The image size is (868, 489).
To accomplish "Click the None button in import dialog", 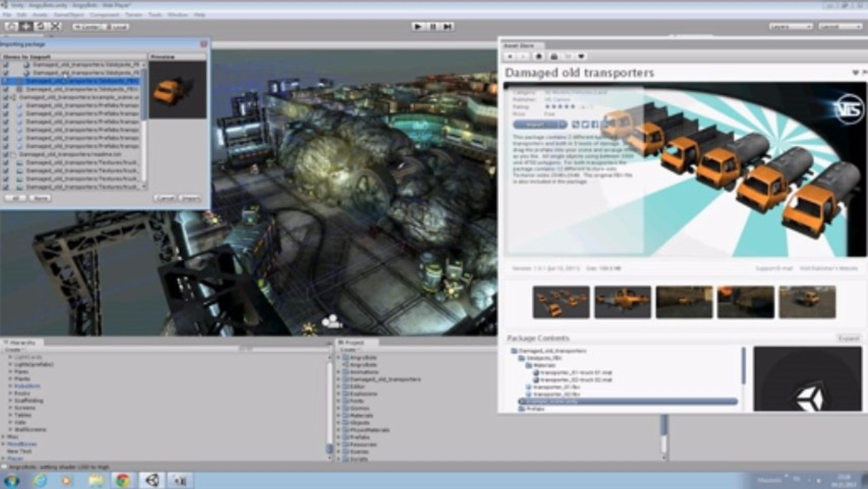I will (x=39, y=198).
